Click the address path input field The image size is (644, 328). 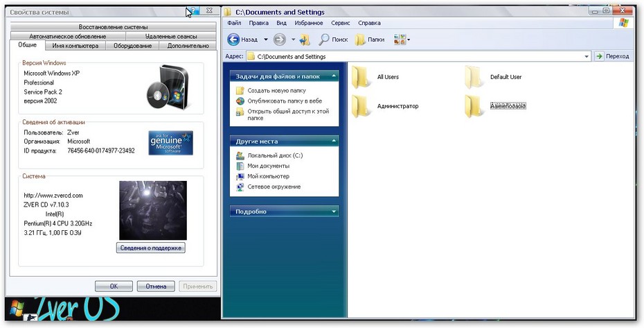[x=419, y=56]
